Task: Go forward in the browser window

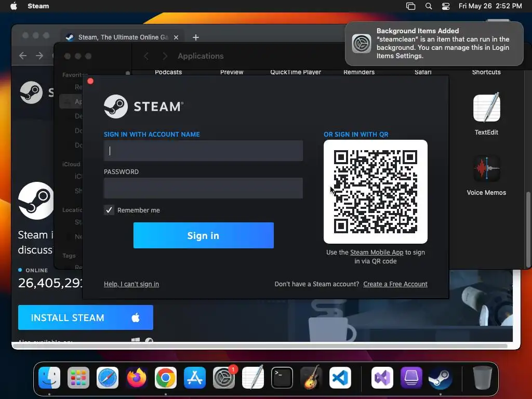Action: (x=39, y=55)
